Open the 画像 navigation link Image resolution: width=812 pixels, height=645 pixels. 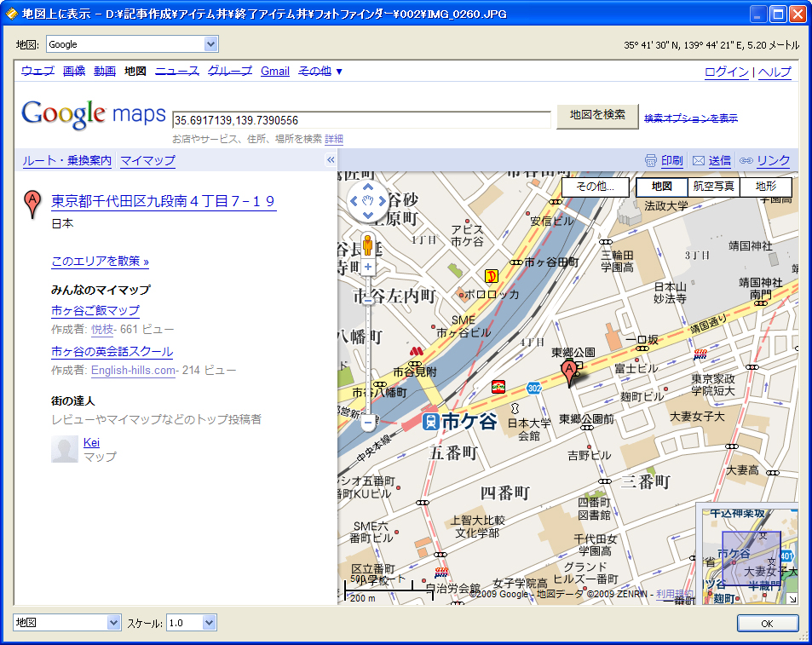73,72
